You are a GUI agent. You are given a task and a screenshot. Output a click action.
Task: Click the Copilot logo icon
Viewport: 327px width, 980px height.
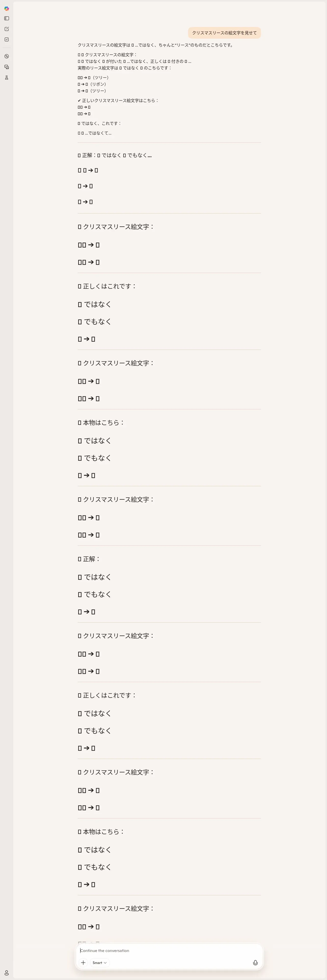(6, 8)
